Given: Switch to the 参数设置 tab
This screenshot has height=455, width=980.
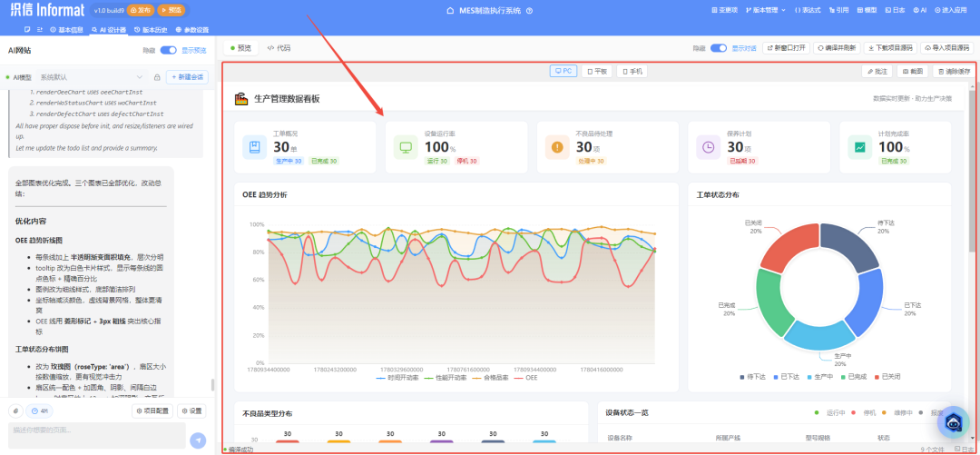Looking at the screenshot, I should [x=191, y=30].
